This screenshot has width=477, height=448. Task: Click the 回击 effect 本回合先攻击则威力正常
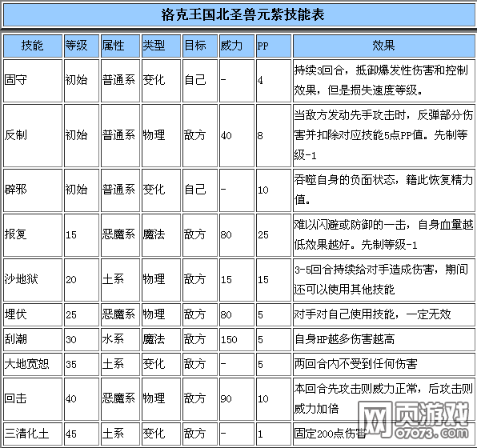355,389
